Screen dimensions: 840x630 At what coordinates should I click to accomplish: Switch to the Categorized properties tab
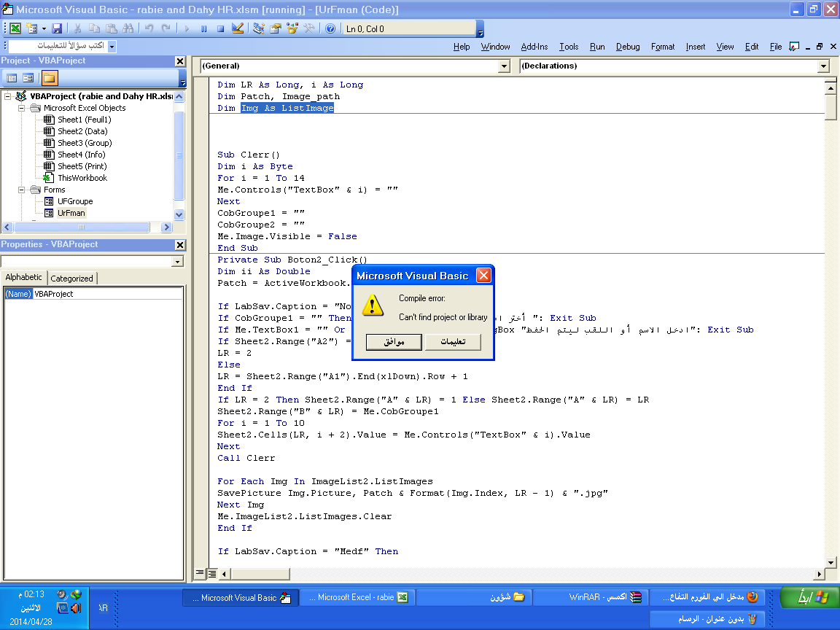coord(71,279)
